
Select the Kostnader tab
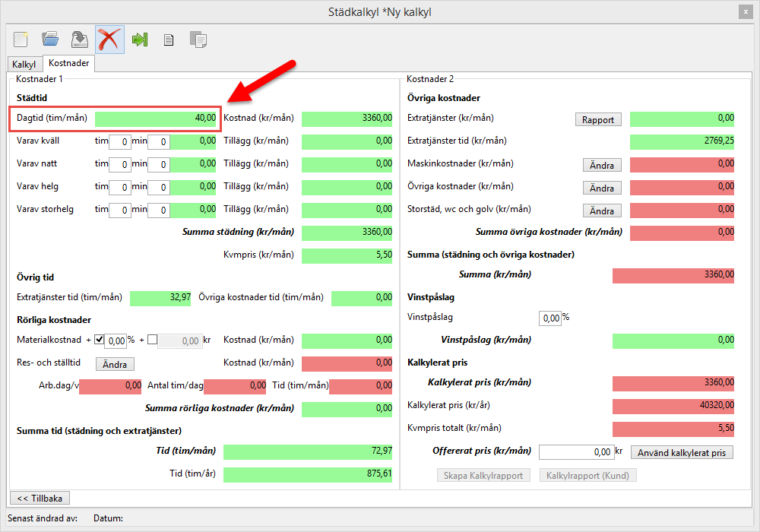[x=68, y=64]
